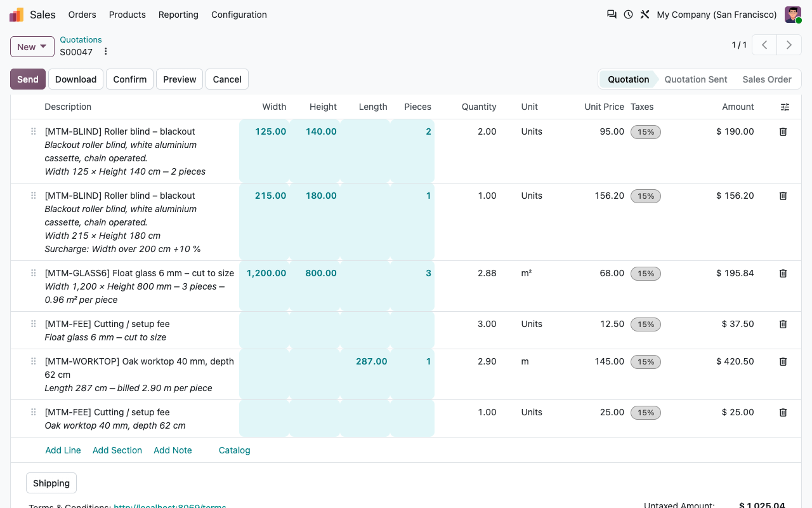This screenshot has height=508, width=812.
Task: Select the Sales Order status
Action: pyautogui.click(x=767, y=79)
